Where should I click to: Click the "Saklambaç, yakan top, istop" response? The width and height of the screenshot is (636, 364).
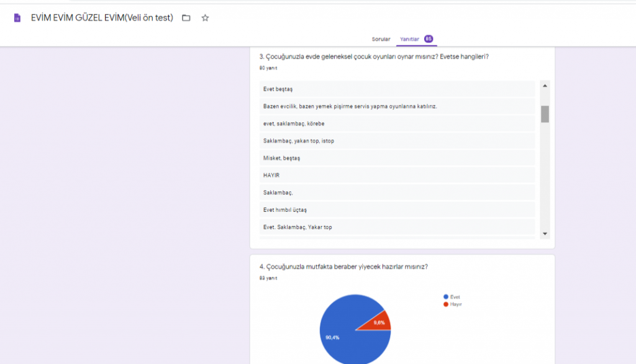coord(397,141)
